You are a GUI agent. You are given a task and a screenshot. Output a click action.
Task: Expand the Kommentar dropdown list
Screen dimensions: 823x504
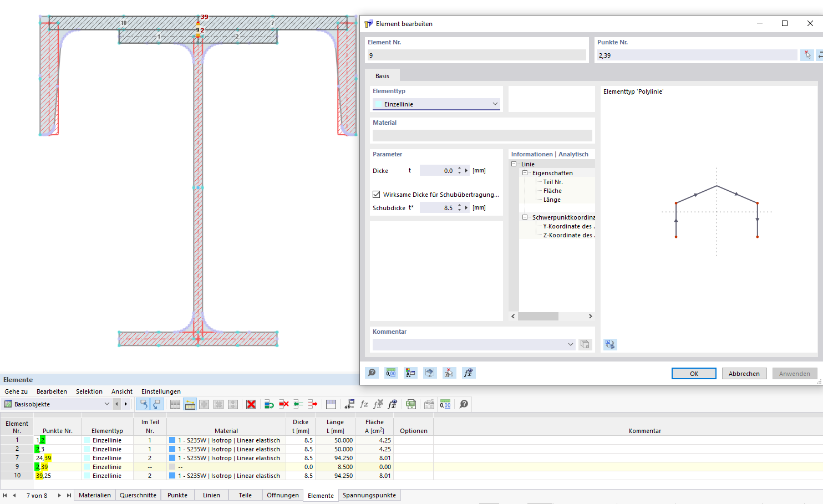click(570, 344)
